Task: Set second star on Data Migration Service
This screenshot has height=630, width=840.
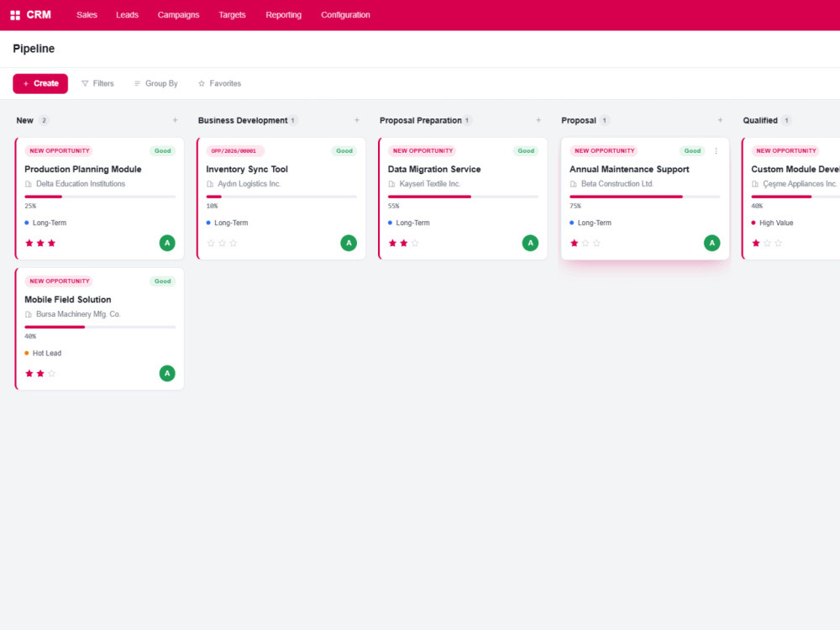Action: [x=403, y=244]
